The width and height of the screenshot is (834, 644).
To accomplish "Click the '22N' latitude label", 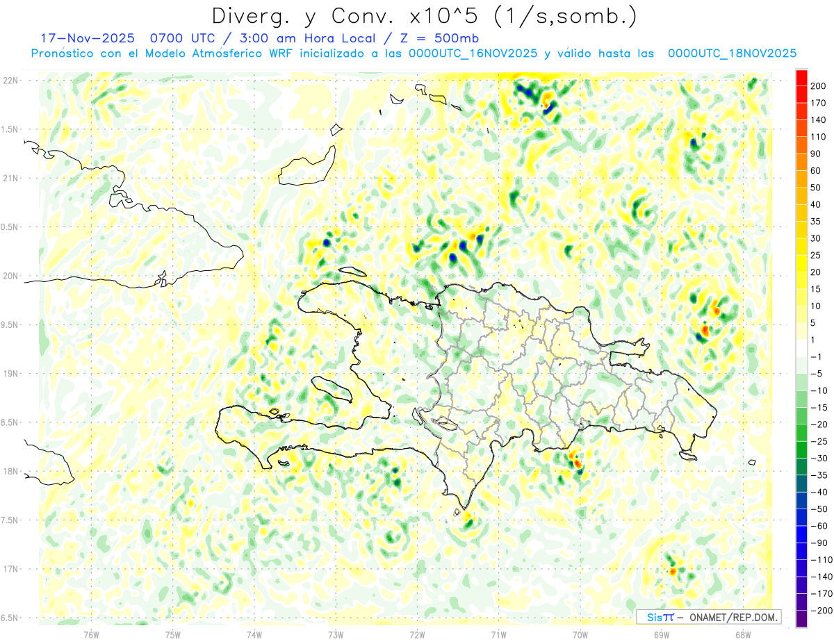I will (x=11, y=80).
